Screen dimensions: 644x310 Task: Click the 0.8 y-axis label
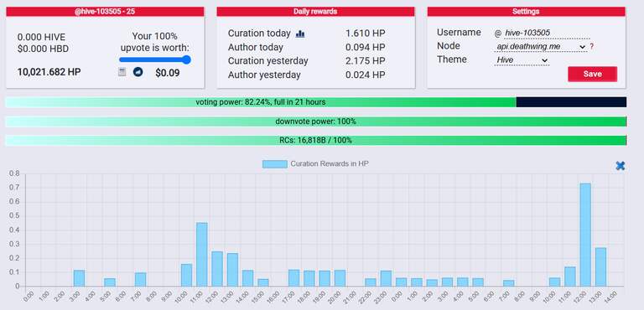tap(14, 173)
